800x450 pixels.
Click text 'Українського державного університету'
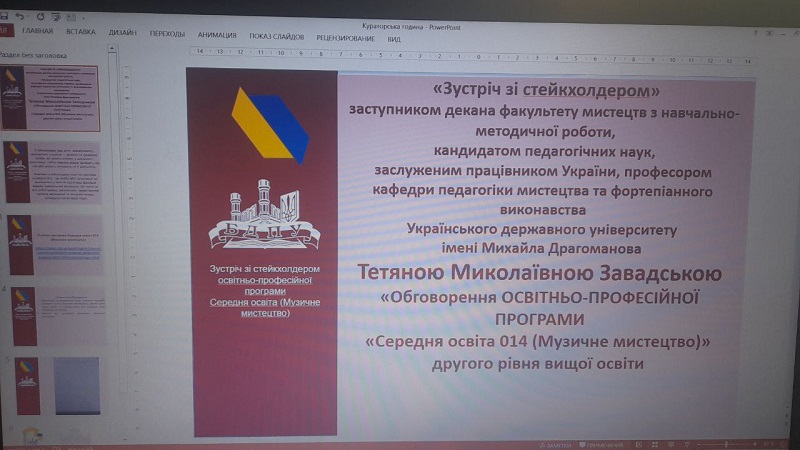(x=541, y=230)
